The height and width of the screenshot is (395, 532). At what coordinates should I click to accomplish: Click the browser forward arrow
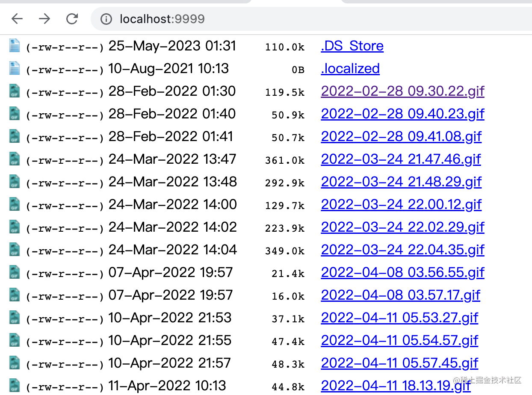click(x=44, y=19)
